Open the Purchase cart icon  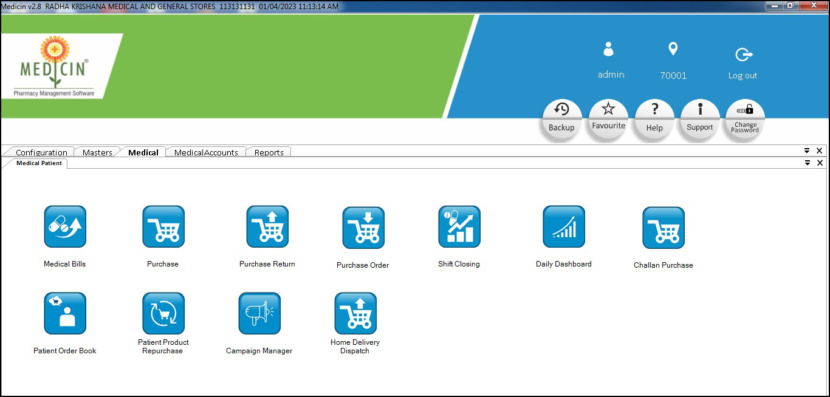click(163, 227)
